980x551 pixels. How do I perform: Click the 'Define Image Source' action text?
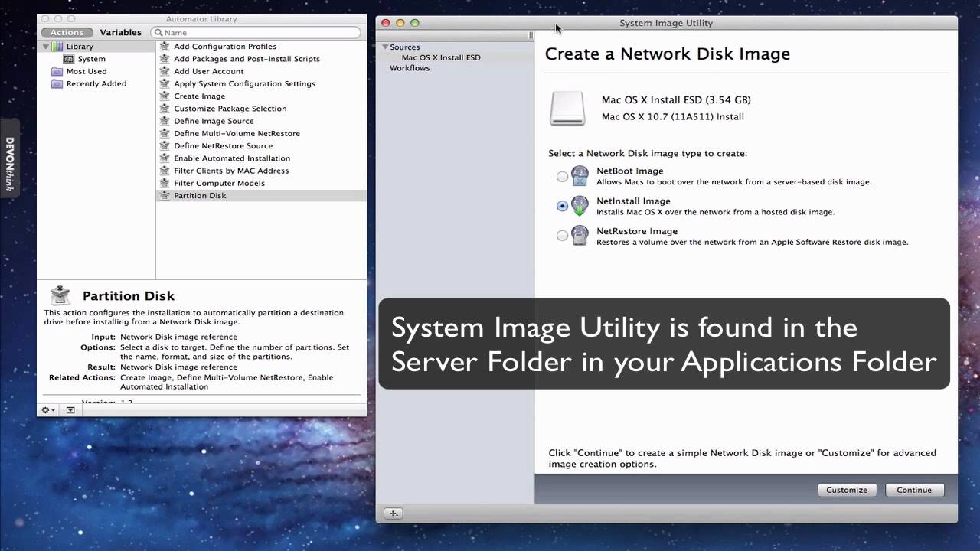tap(214, 121)
